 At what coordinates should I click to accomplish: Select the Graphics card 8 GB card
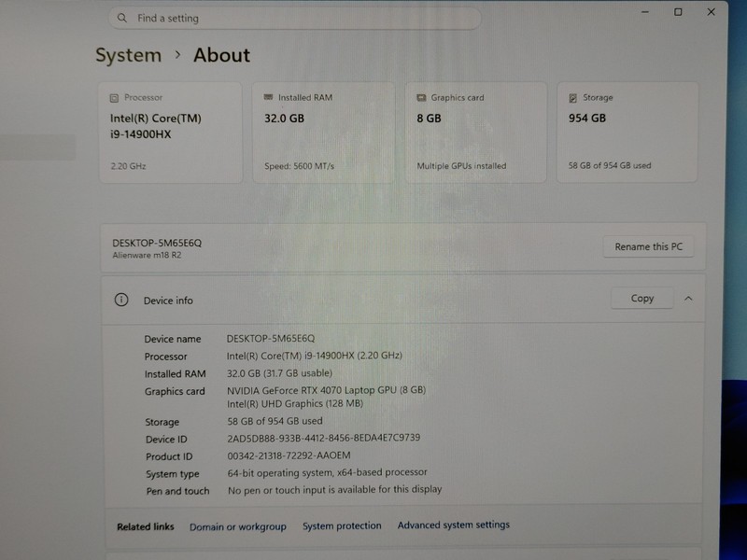pos(475,133)
